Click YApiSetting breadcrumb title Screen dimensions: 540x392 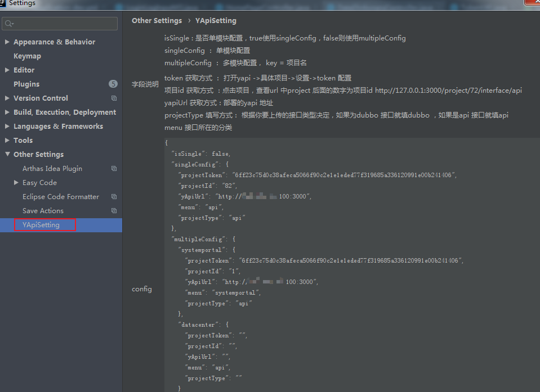tap(216, 21)
